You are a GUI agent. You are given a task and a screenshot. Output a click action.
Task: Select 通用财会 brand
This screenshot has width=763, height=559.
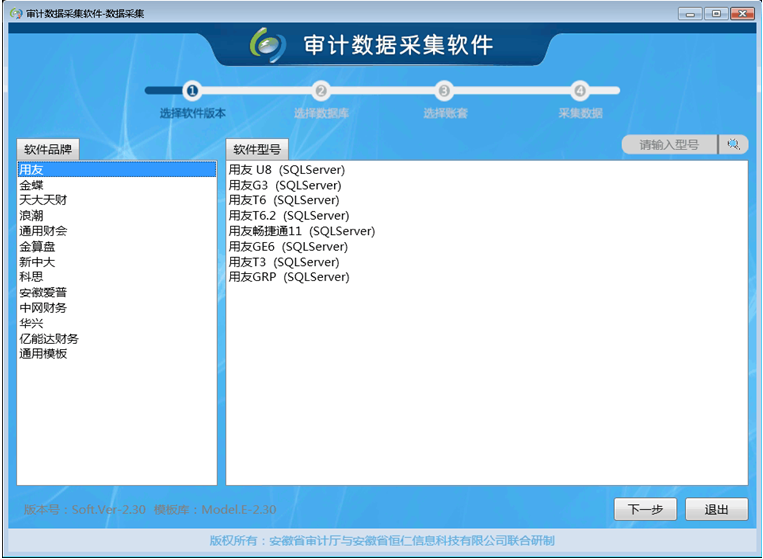(117, 231)
